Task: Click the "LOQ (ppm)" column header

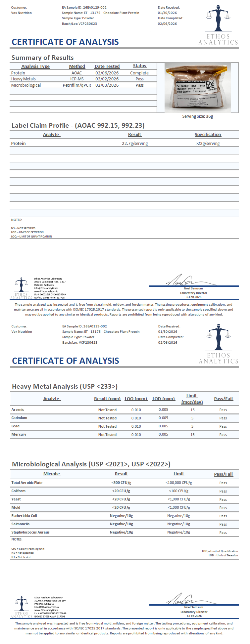Action: pos(136,399)
